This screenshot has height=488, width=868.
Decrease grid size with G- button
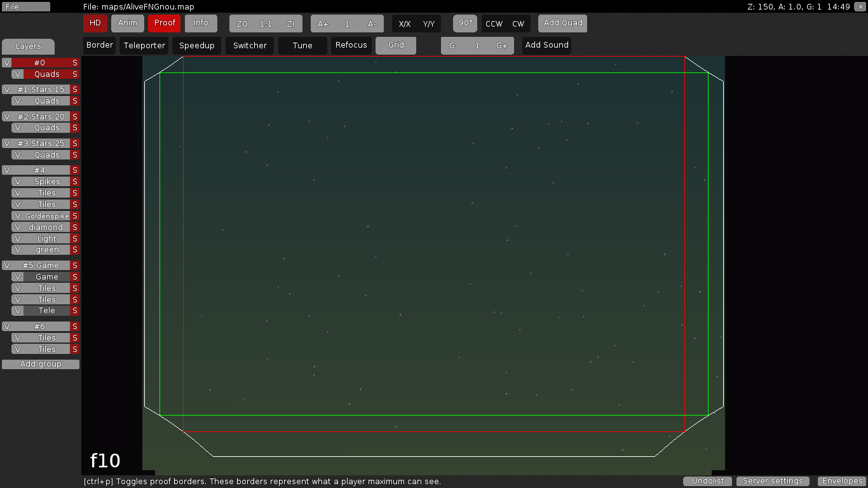point(452,45)
